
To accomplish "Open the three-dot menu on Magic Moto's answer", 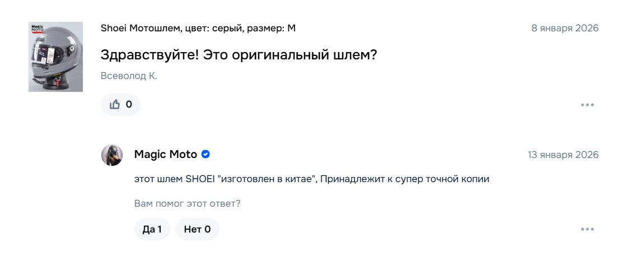I will pyautogui.click(x=587, y=229).
